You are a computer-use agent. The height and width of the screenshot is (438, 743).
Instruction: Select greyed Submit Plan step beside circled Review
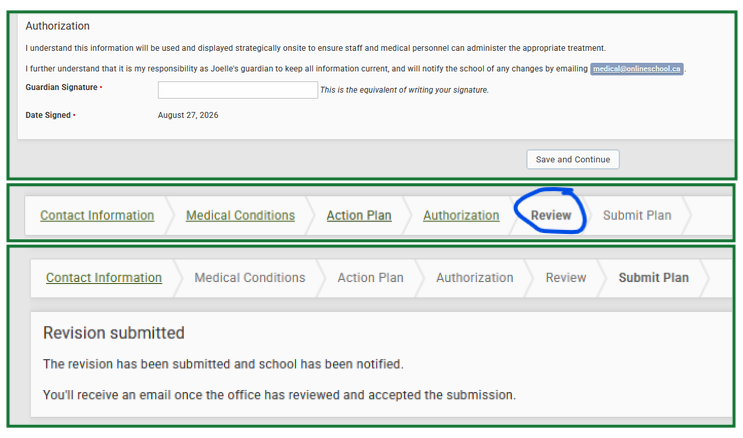[637, 215]
